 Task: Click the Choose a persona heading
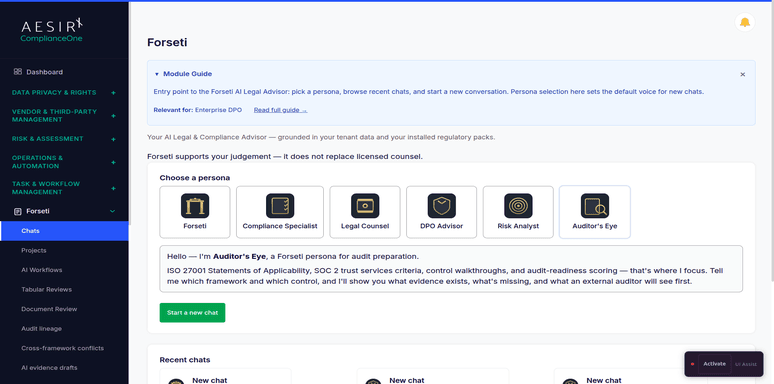point(194,178)
